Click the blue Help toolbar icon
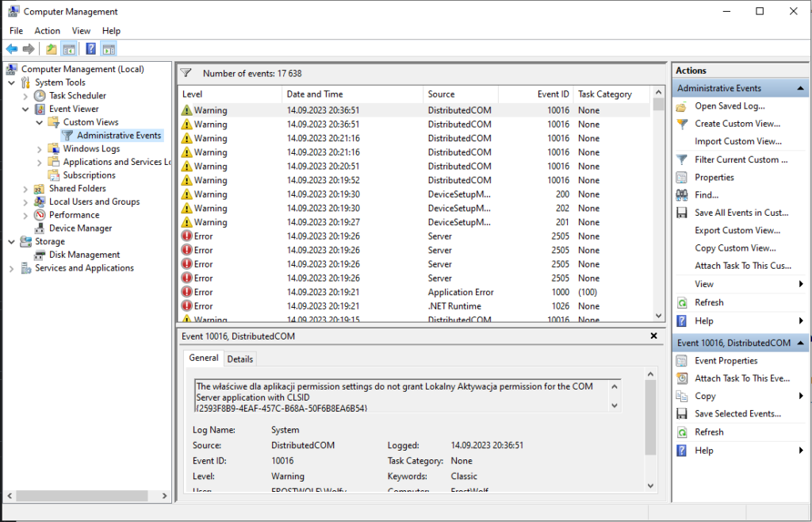The height and width of the screenshot is (522, 812). point(90,49)
